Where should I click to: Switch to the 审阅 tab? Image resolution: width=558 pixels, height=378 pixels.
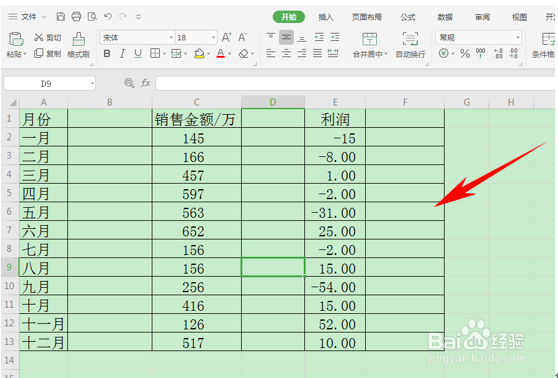pyautogui.click(x=482, y=17)
